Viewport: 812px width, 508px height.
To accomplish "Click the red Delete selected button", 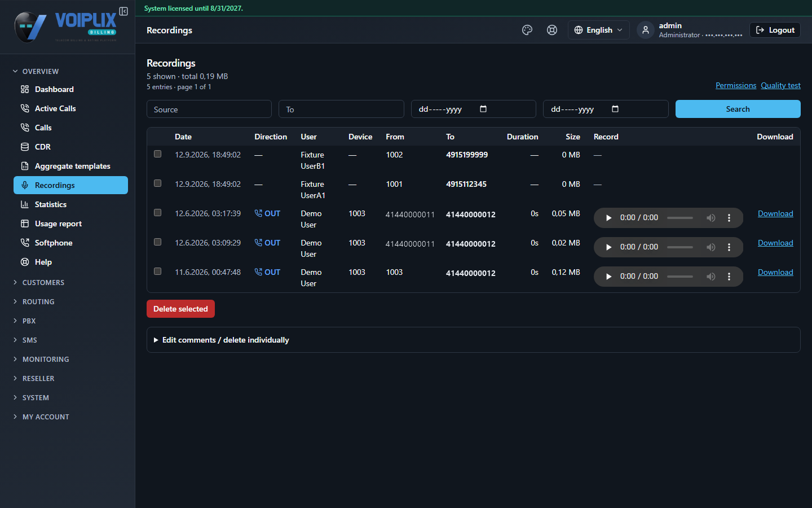I will [x=180, y=309].
